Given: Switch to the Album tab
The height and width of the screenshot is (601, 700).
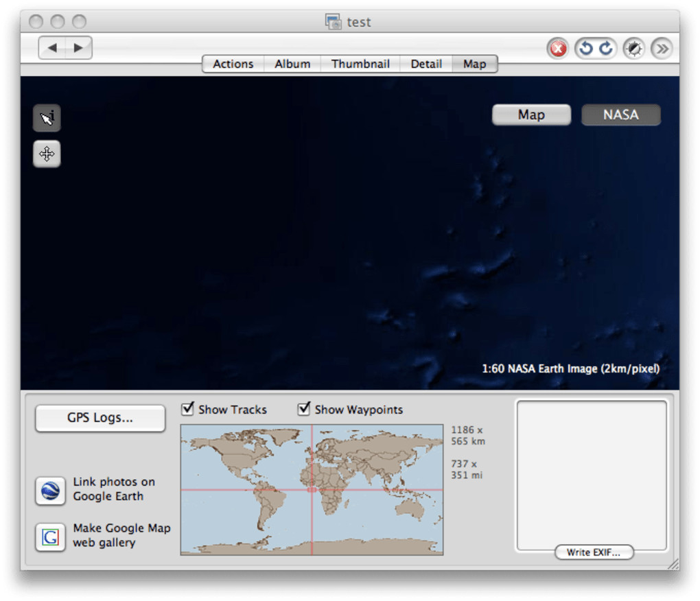Looking at the screenshot, I should 292,64.
